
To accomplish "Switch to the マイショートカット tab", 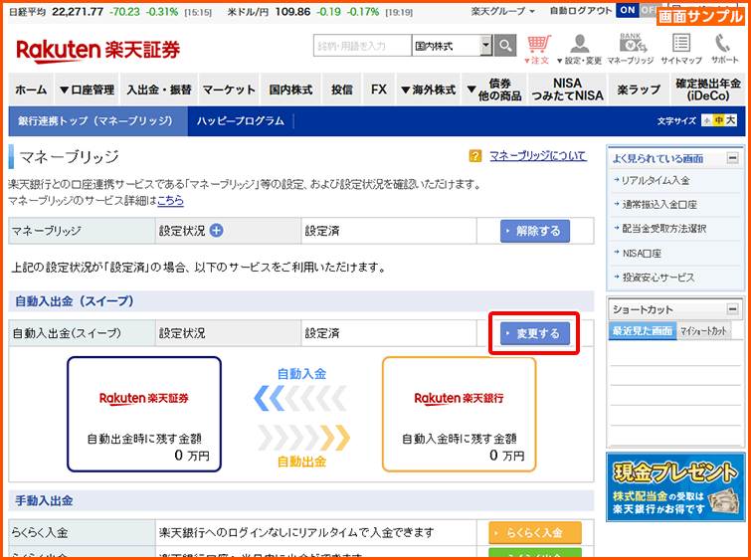I will (703, 331).
